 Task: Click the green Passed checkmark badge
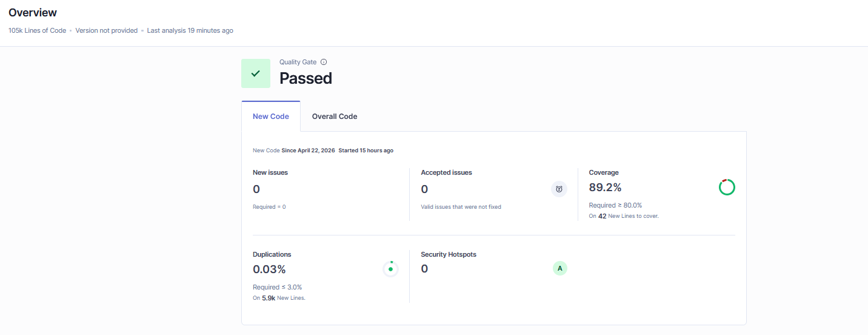click(x=256, y=73)
